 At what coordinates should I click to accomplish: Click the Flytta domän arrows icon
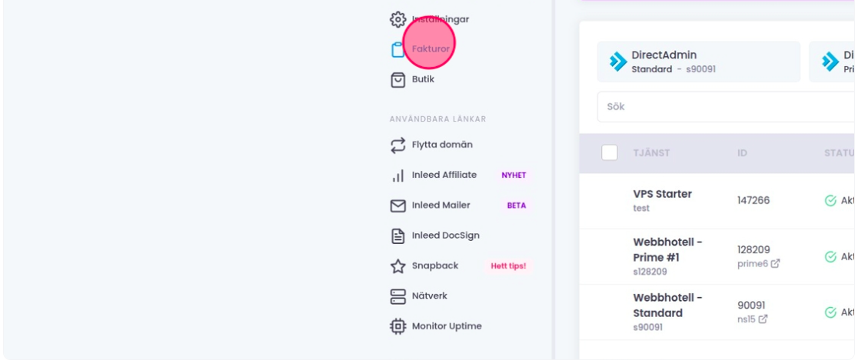pos(397,145)
